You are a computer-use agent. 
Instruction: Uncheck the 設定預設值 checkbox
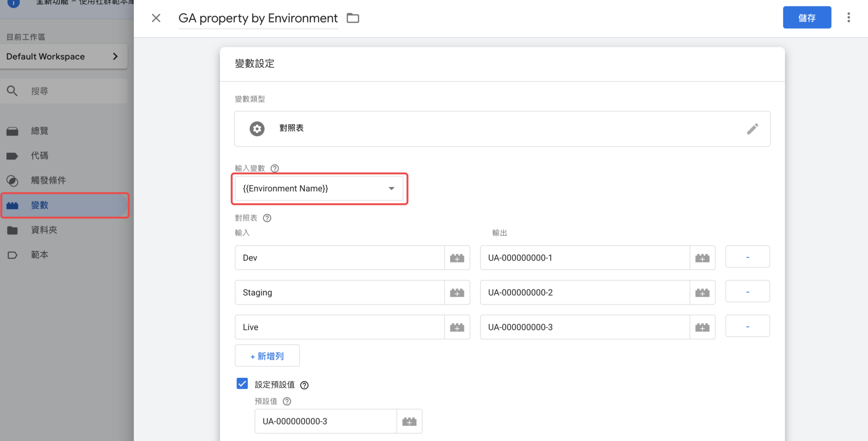point(242,384)
